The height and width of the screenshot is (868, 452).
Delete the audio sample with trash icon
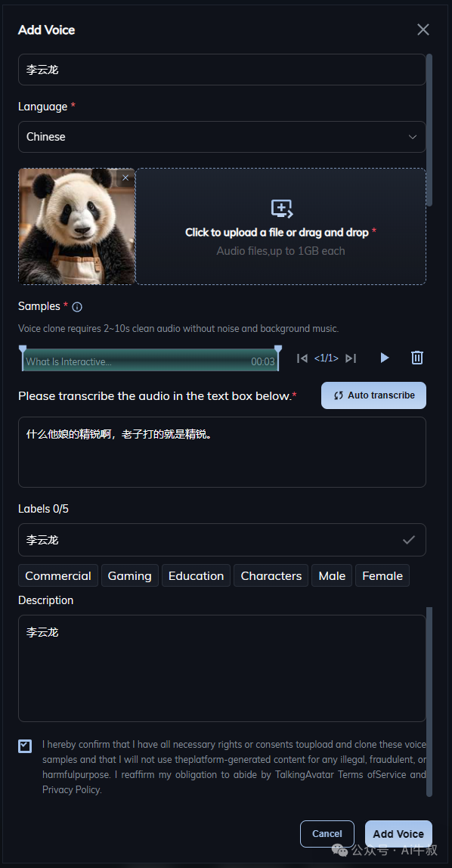point(417,358)
